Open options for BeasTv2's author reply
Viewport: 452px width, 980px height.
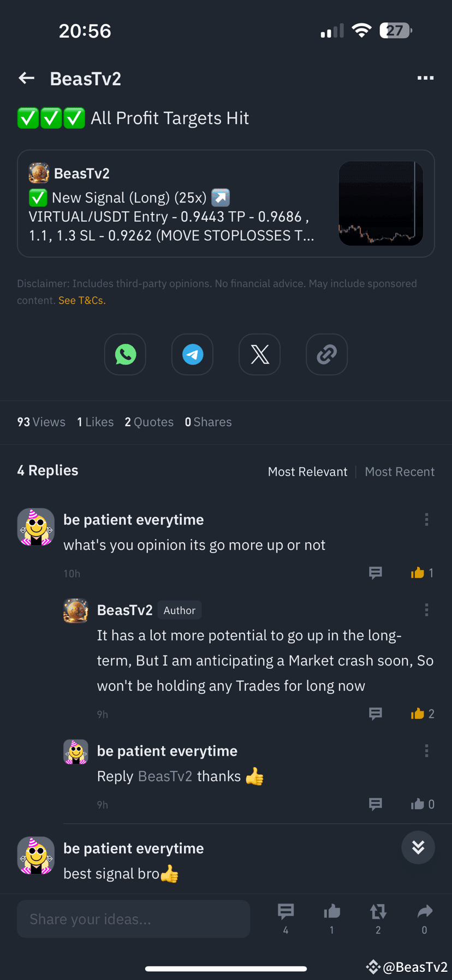pos(426,610)
